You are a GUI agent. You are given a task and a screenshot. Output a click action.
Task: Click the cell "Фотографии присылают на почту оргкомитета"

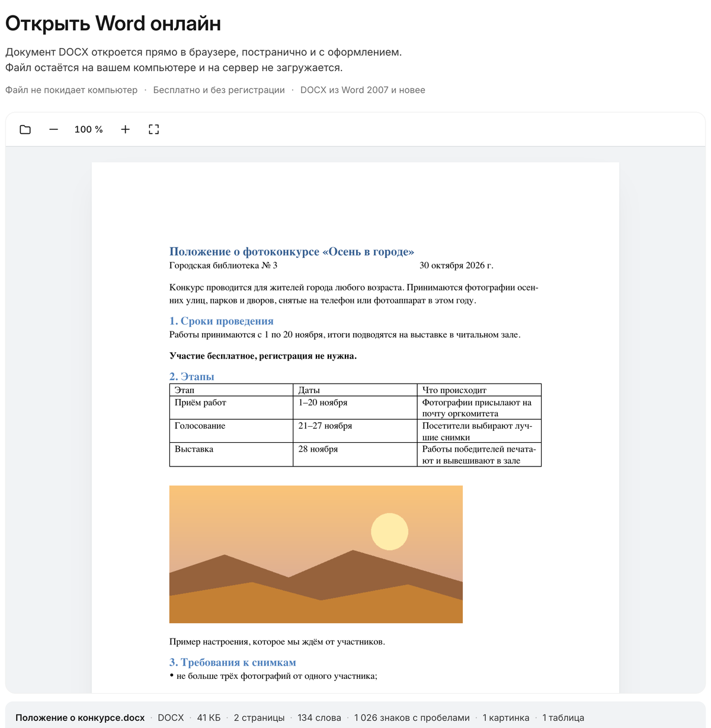tap(479, 408)
